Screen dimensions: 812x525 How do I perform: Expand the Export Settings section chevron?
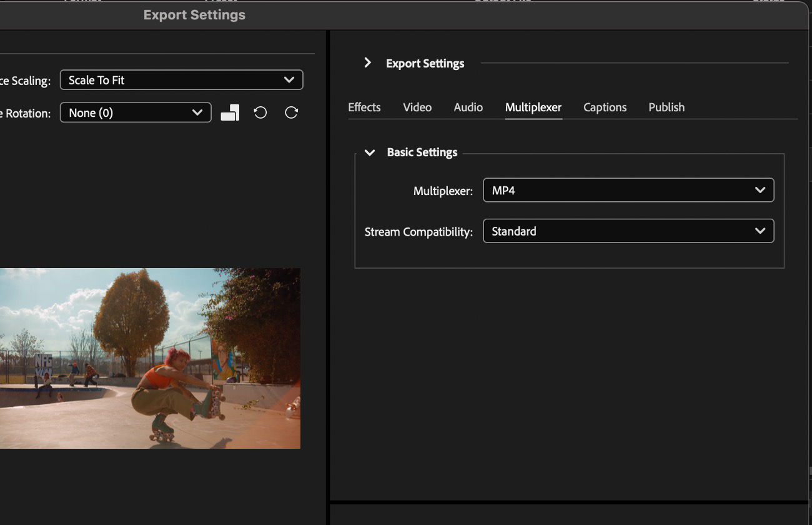[x=368, y=62]
